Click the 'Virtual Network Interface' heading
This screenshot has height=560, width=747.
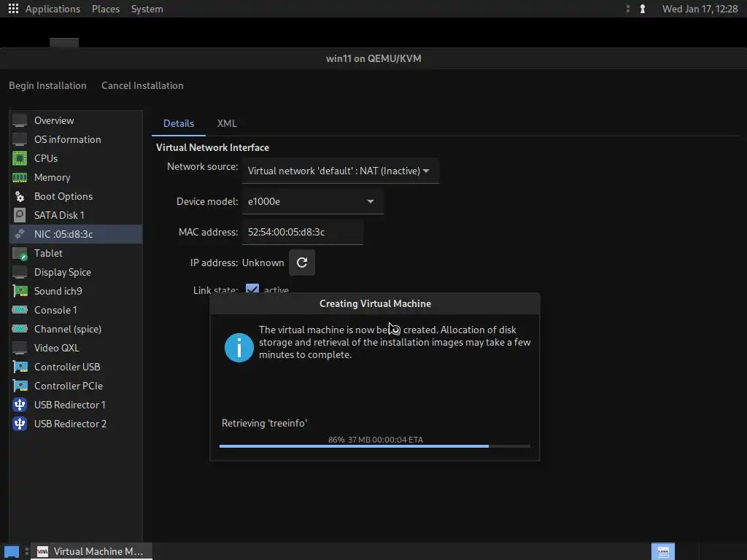coord(212,147)
